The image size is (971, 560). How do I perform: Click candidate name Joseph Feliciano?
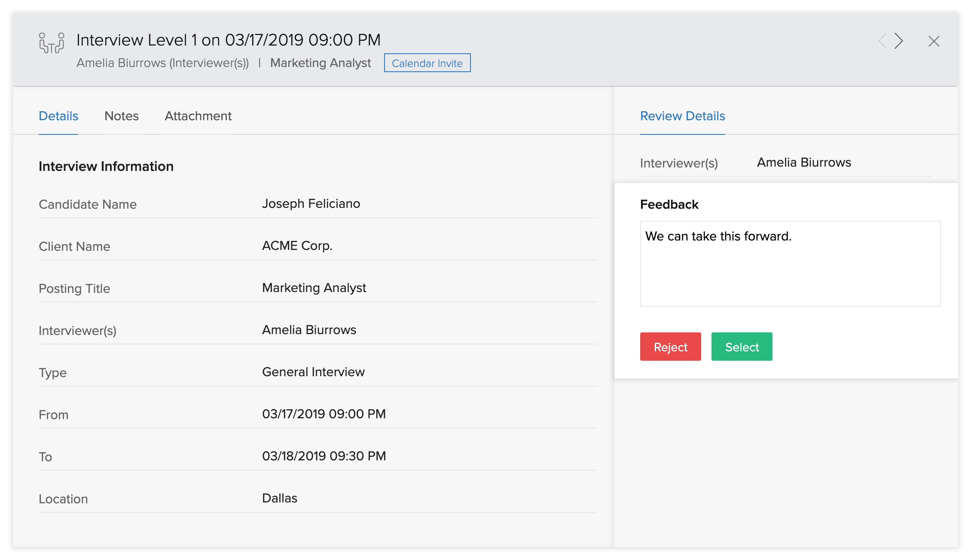(311, 204)
